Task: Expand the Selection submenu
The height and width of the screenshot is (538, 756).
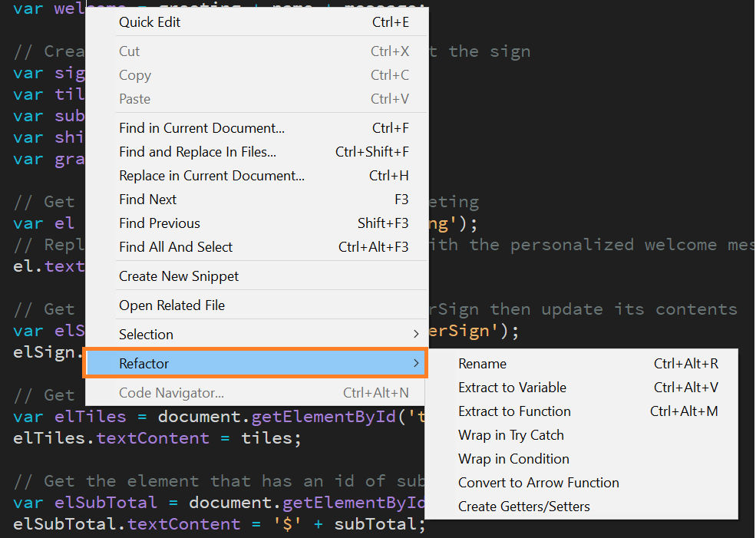Action: 146,334
